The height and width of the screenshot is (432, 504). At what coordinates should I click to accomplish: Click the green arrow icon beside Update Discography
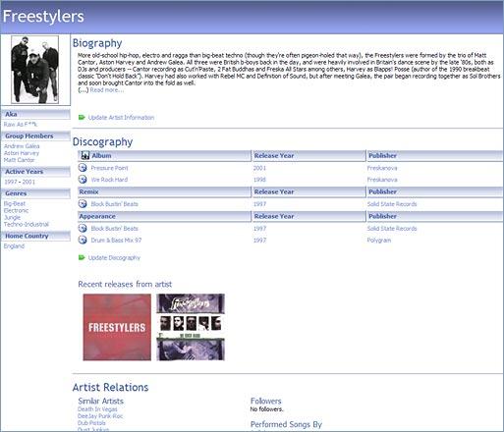point(82,257)
